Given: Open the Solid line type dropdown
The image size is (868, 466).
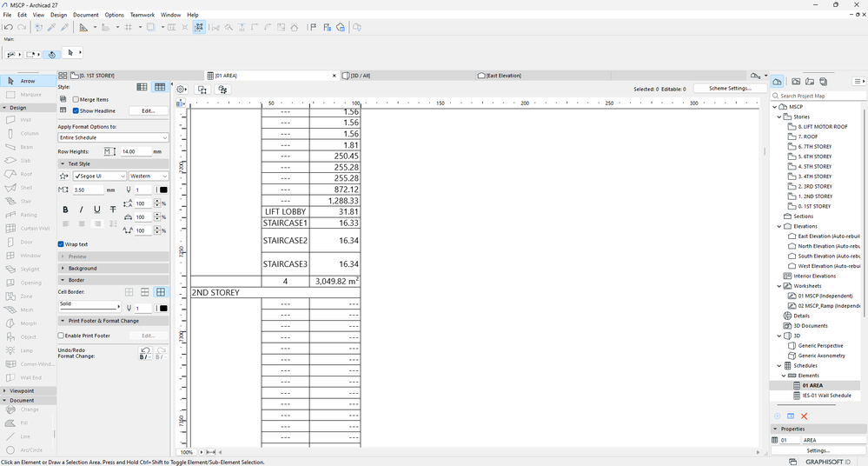Looking at the screenshot, I should coord(89,305).
